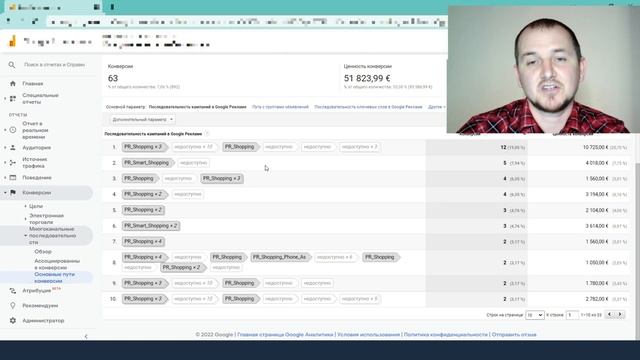Open the realtime report clock icon
Screen dimensions: 640x360
pyautogui.click(x=13, y=130)
